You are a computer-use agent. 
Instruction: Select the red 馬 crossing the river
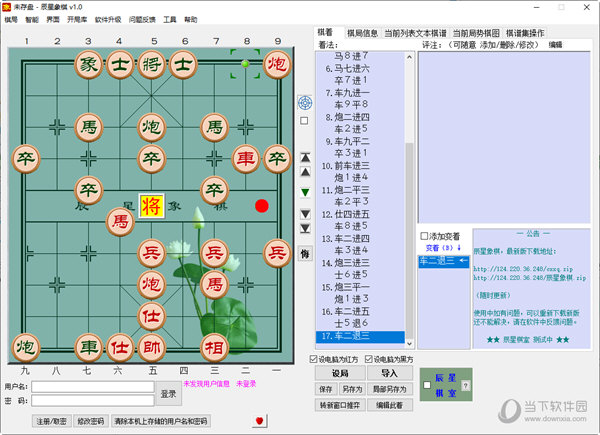coord(120,222)
